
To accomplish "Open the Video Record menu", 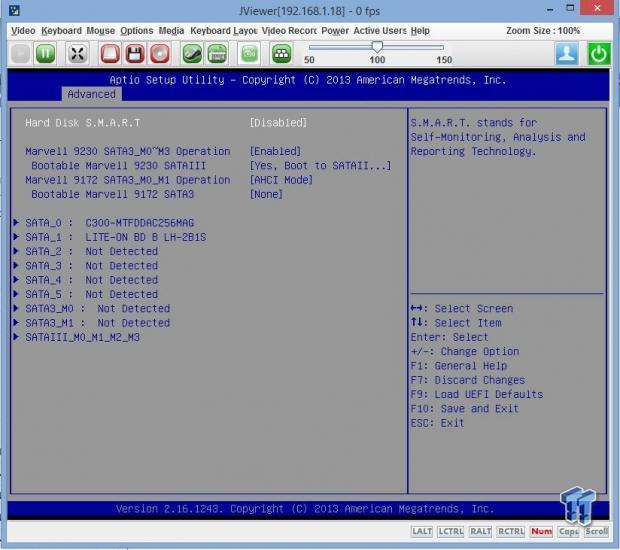I will (x=289, y=31).
